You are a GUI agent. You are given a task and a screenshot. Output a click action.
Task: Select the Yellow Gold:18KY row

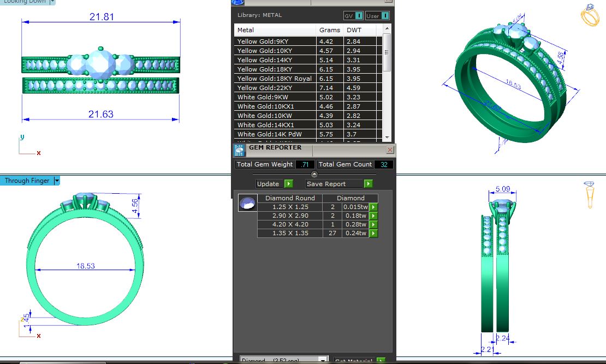click(308, 69)
